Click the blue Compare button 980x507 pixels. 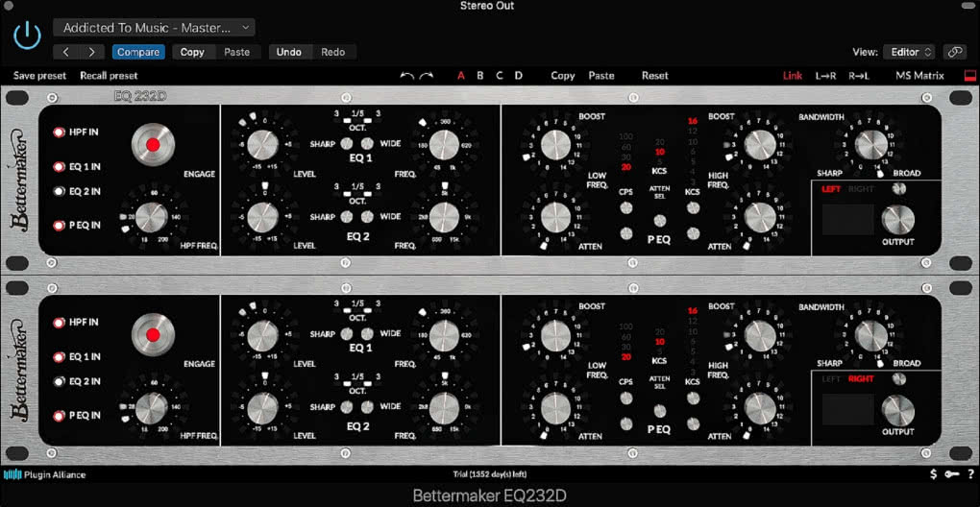pyautogui.click(x=138, y=52)
